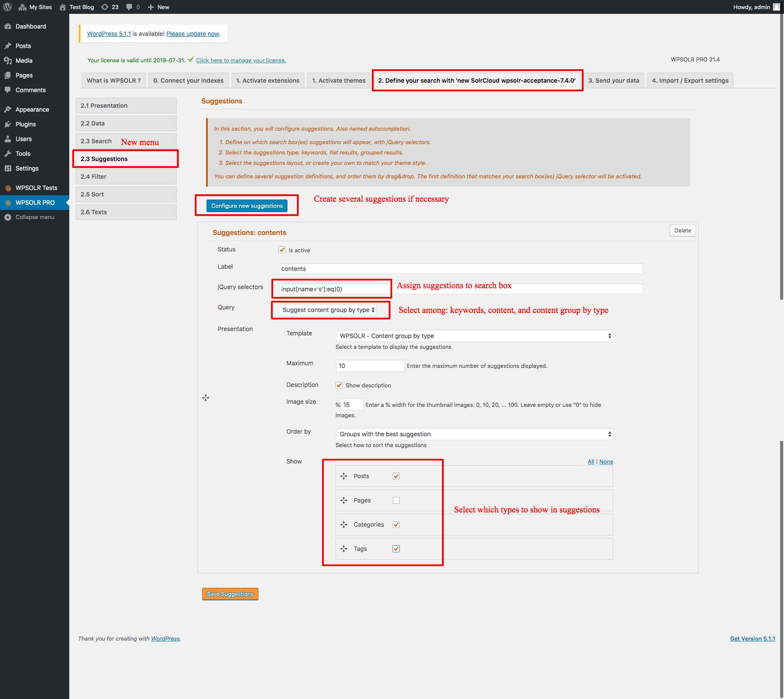
Task: Click the plus New content icon
Action: pos(151,7)
